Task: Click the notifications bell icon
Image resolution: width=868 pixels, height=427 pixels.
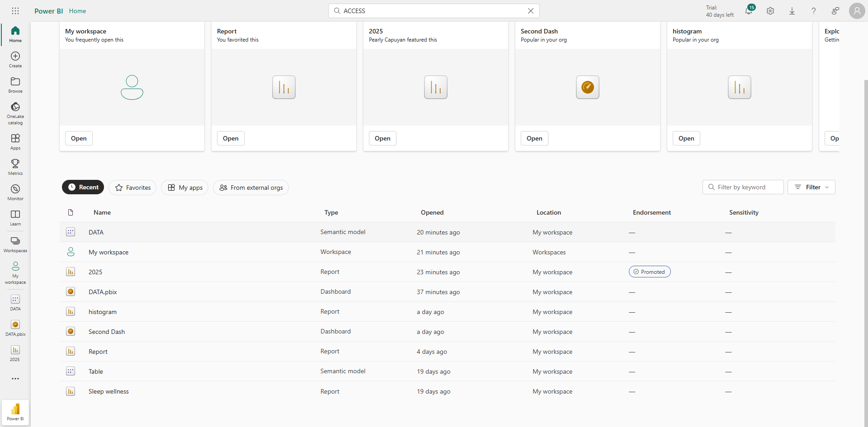Action: pos(749,11)
